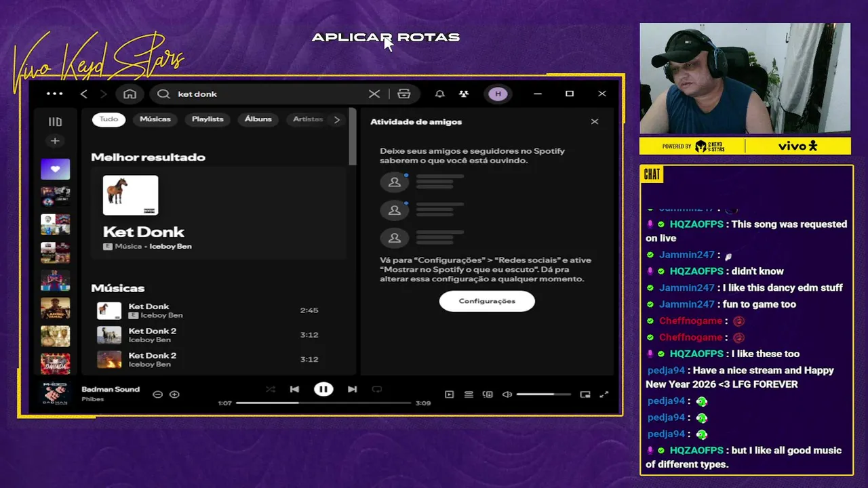
Task: Click the minus icon next to Badman Sound
Action: (157, 394)
